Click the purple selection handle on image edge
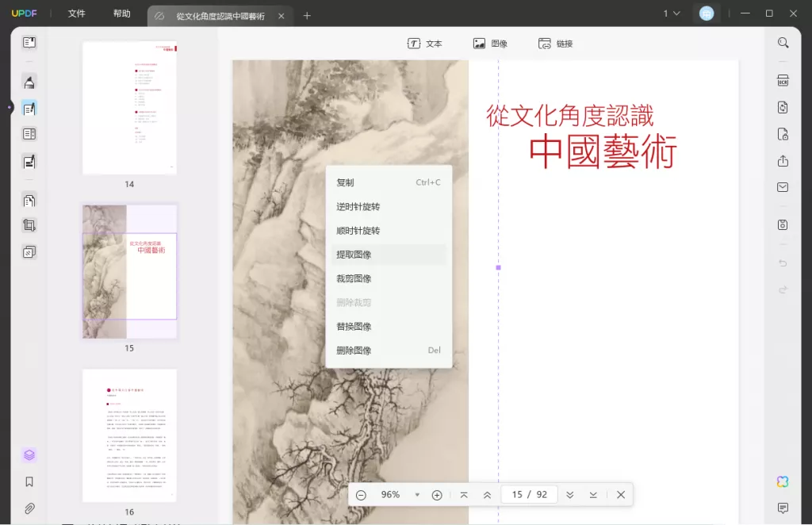Viewport: 812px width, 525px height. click(x=498, y=268)
